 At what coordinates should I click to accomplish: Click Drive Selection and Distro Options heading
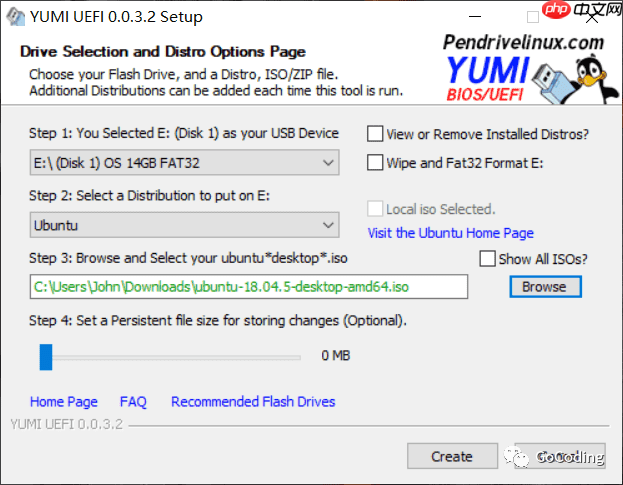163,52
